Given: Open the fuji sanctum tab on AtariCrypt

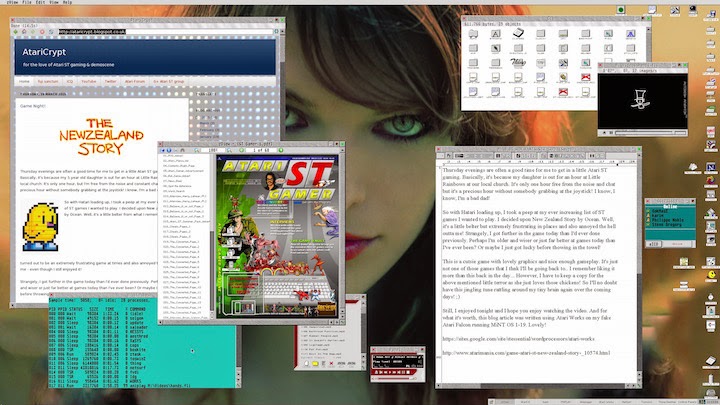Looking at the screenshot, I should coord(48,81).
